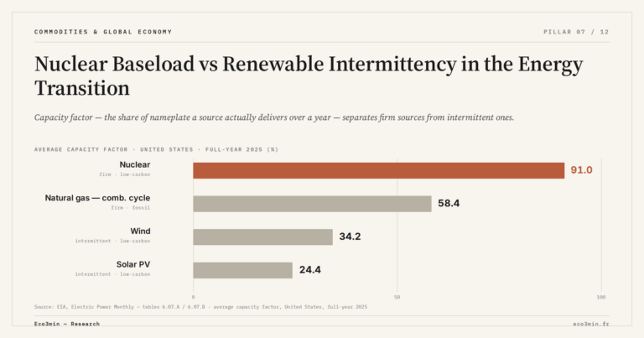Click the Nuclear row label
This screenshot has height=338, width=644.
(135, 164)
